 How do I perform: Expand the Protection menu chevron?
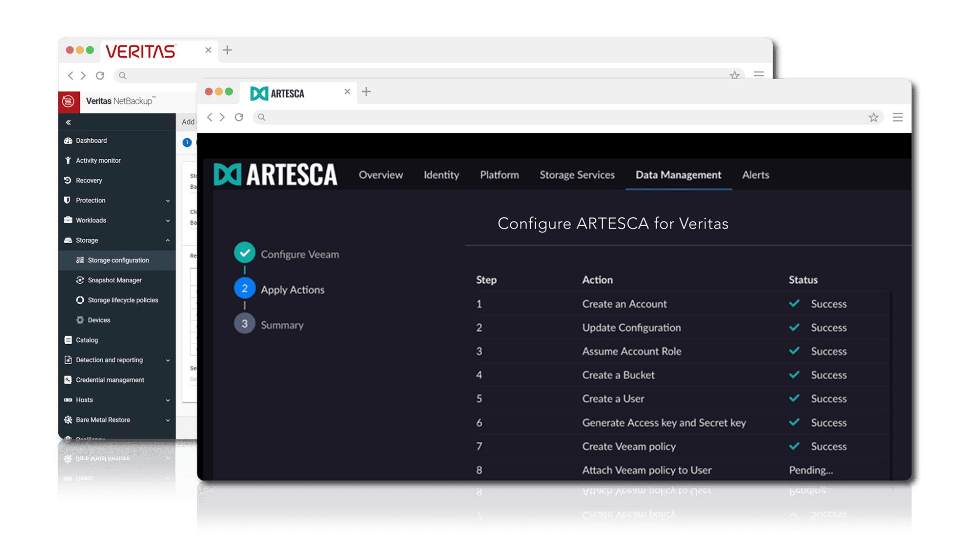coord(168,200)
